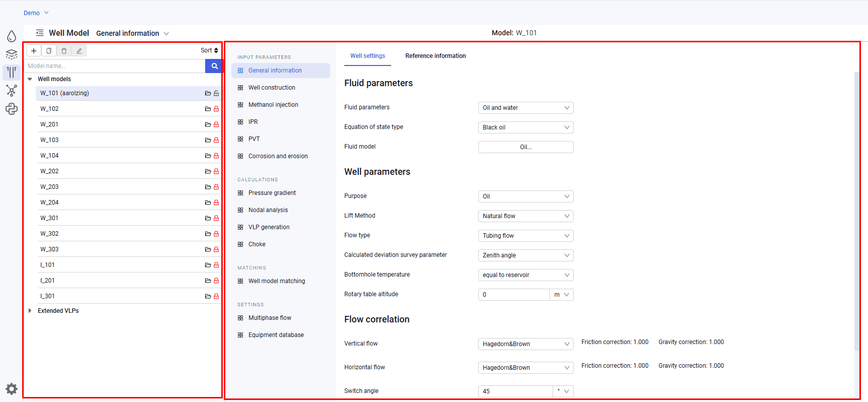868x402 pixels.
Task: Click the copy model icon
Action: [49, 51]
